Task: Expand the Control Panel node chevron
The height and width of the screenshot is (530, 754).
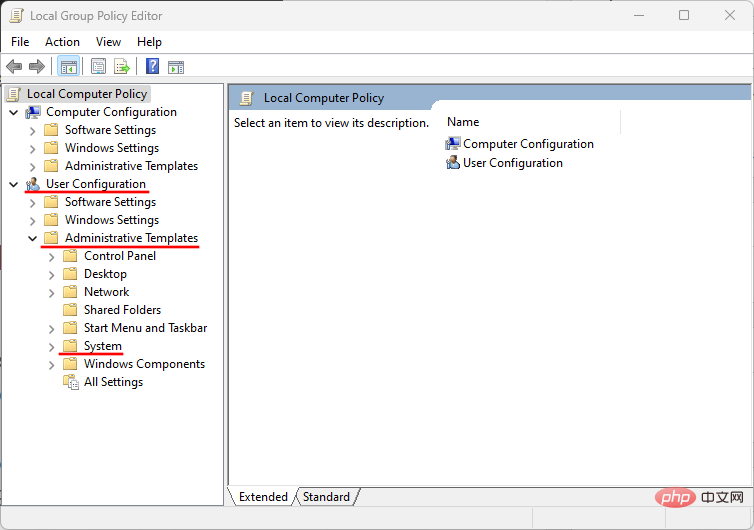Action: 51,257
